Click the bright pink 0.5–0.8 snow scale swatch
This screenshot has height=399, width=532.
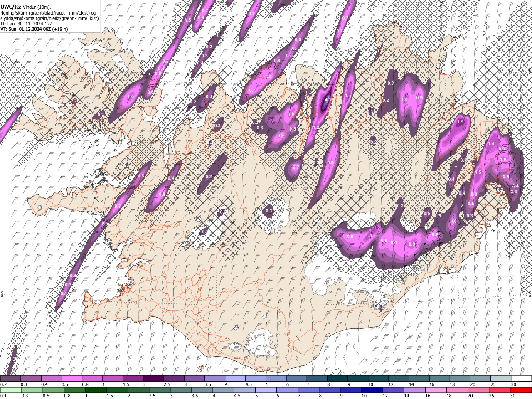coord(71,378)
